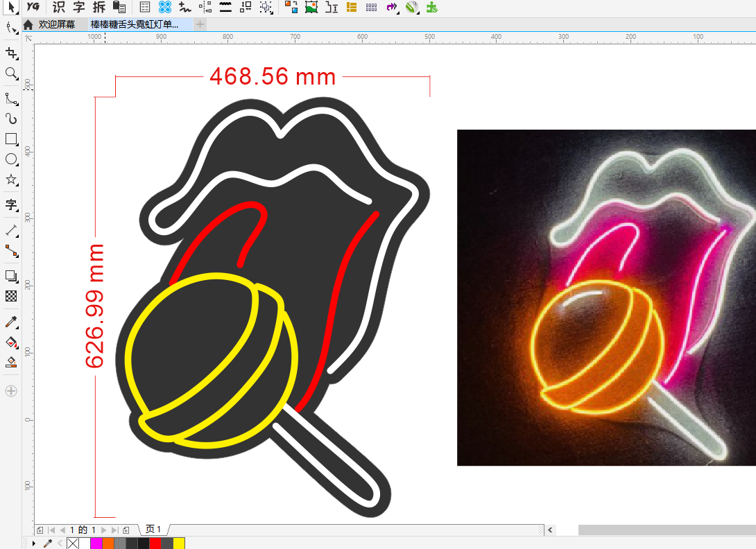This screenshot has width=756, height=549.
Task: Click the list-sheet toolbar icon
Action: tap(145, 7)
